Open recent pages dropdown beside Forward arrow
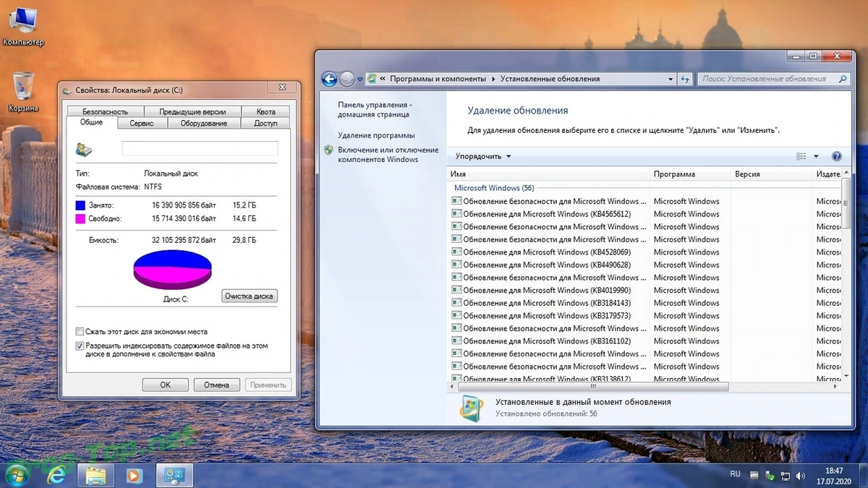This screenshot has height=488, width=868. (x=359, y=79)
